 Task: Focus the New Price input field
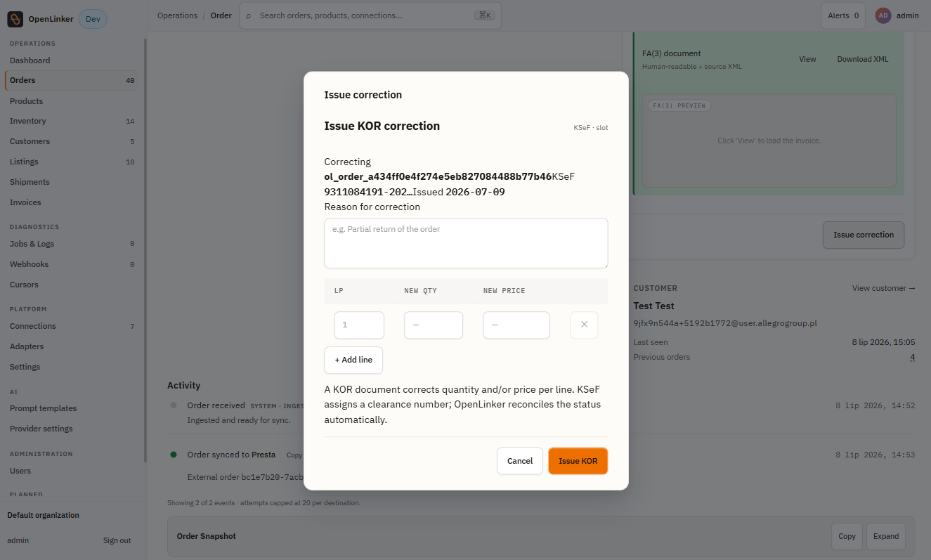coord(516,325)
